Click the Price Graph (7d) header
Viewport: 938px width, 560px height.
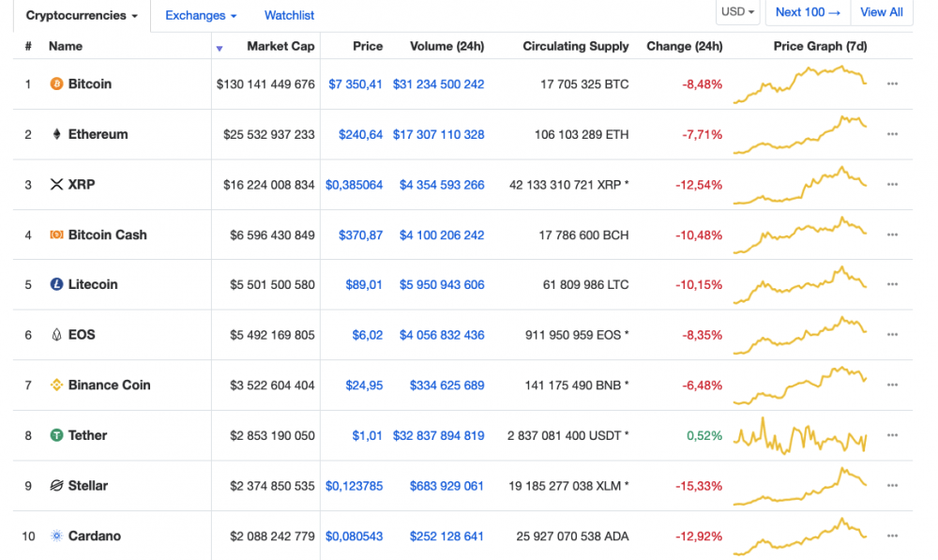[820, 46]
